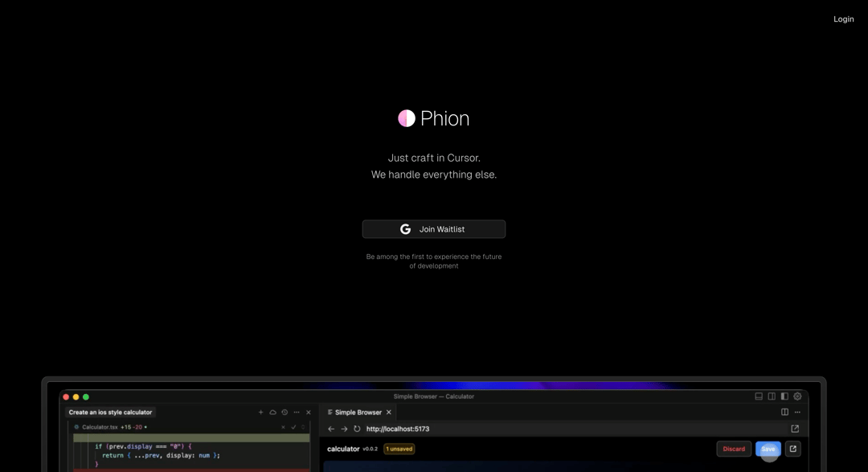The height and width of the screenshot is (472, 868).
Task: Reload the Simple Browser page
Action: point(357,429)
